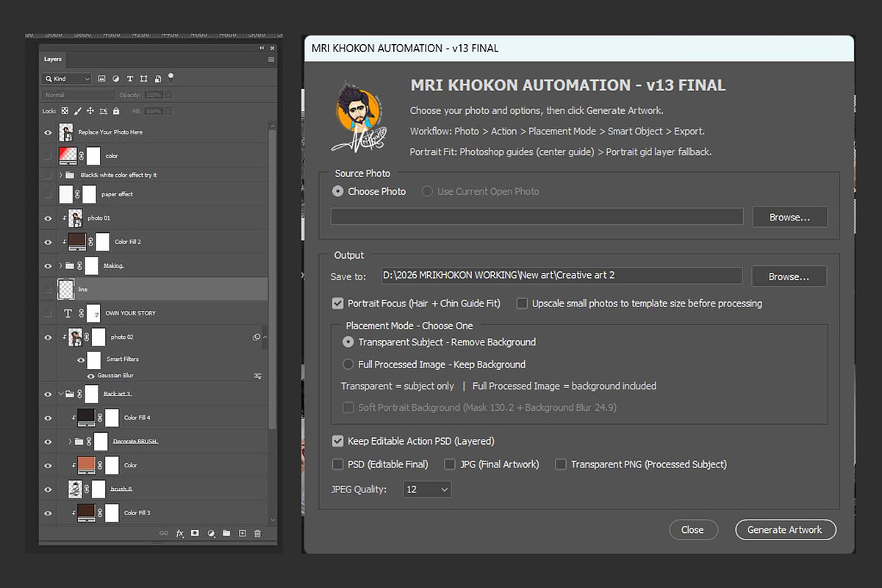Hide the Smart Filters effect

pyautogui.click(x=81, y=359)
